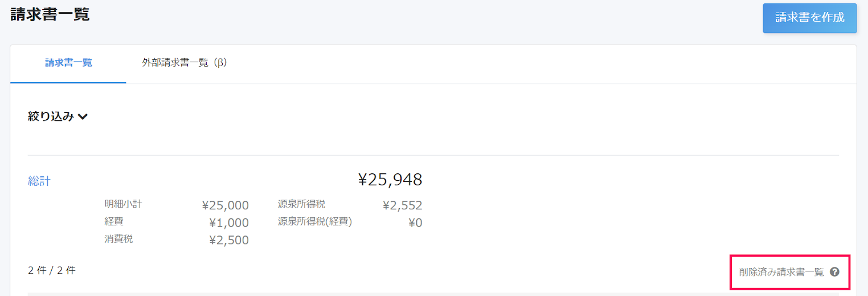Click the 源泉所得税(経費) label
868x296 pixels.
click(x=315, y=222)
